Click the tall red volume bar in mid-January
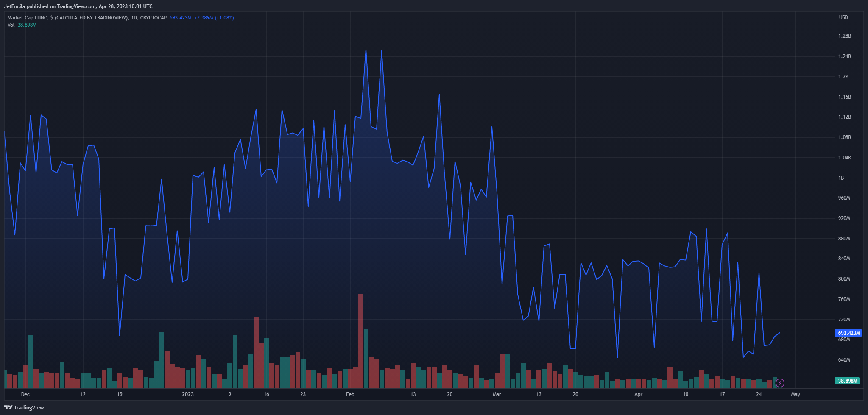Image resolution: width=868 pixels, height=415 pixels. coord(256,353)
